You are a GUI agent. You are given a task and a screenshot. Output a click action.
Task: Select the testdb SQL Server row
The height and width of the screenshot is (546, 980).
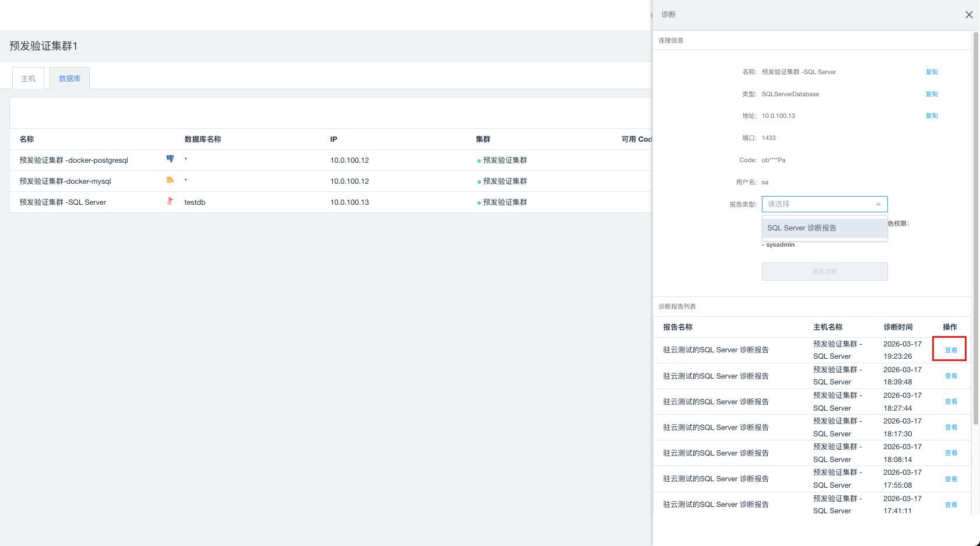point(195,202)
